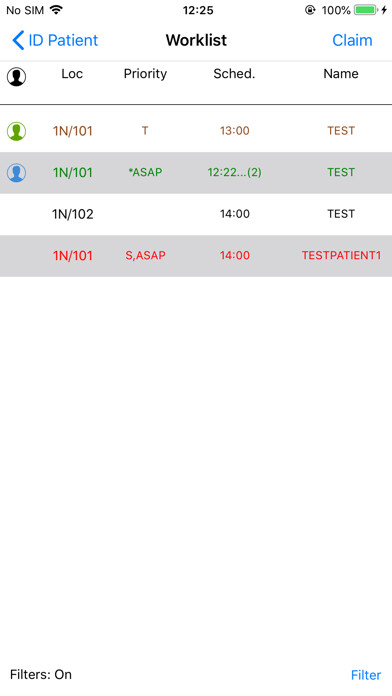Open the Filter options

tap(366, 675)
